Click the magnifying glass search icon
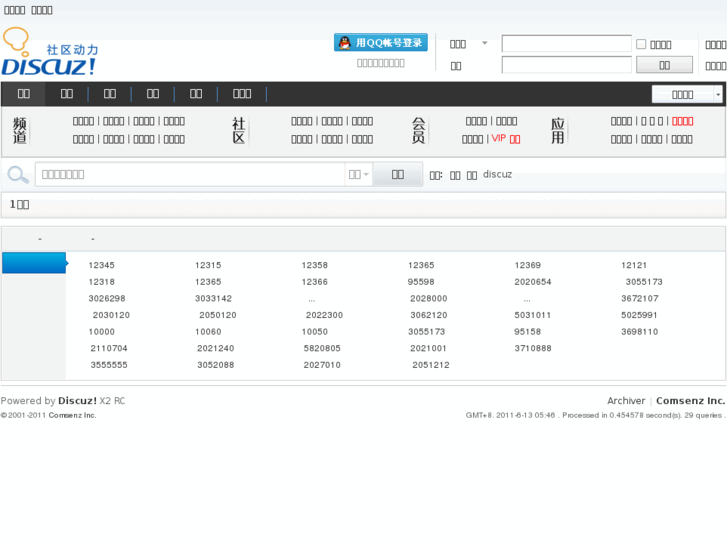Screen dimensions: 727x545 18,175
